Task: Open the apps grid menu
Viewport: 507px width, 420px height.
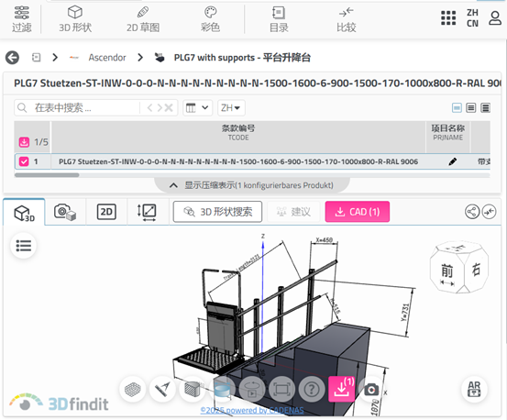Action: 448,18
